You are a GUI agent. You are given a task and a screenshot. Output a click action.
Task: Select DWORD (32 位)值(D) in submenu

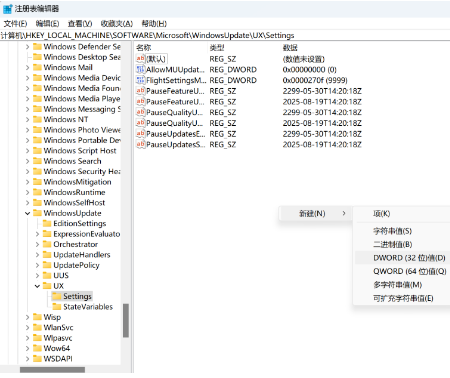click(x=402, y=258)
